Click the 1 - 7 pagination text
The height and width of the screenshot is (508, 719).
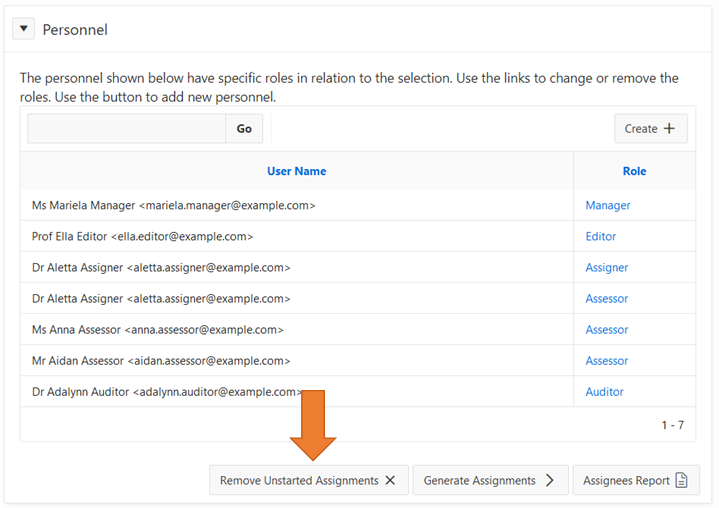coord(672,425)
